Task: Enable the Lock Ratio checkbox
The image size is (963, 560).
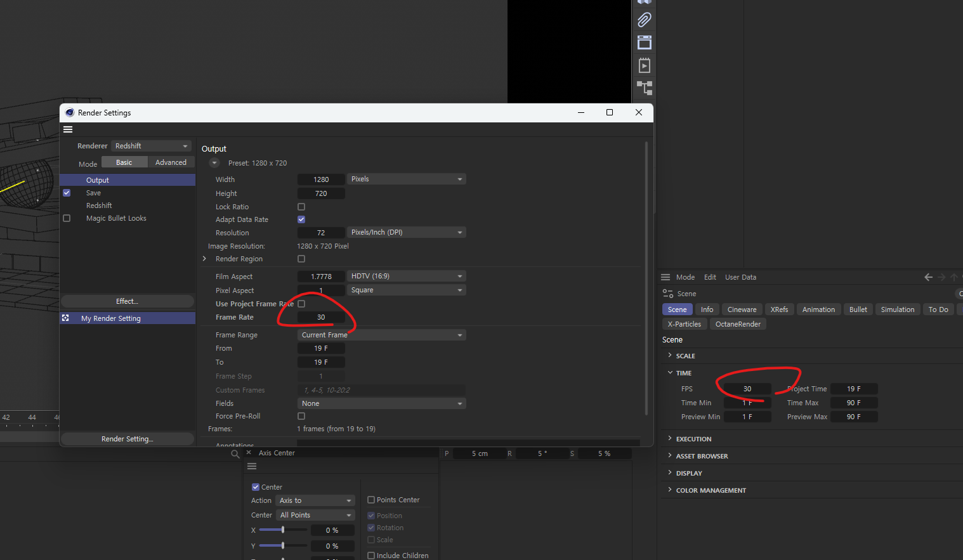Action: (x=301, y=207)
